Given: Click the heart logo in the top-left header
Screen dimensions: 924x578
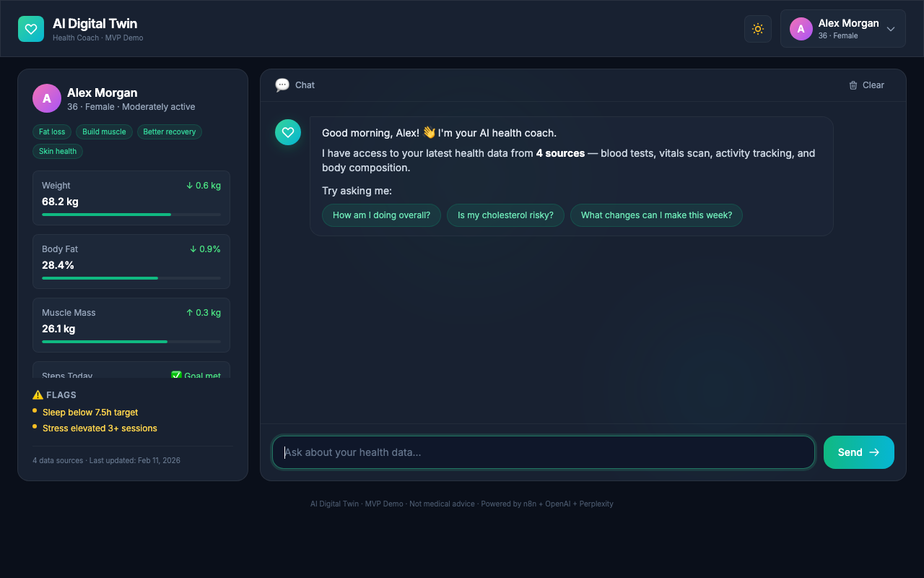Looking at the screenshot, I should 30,28.
